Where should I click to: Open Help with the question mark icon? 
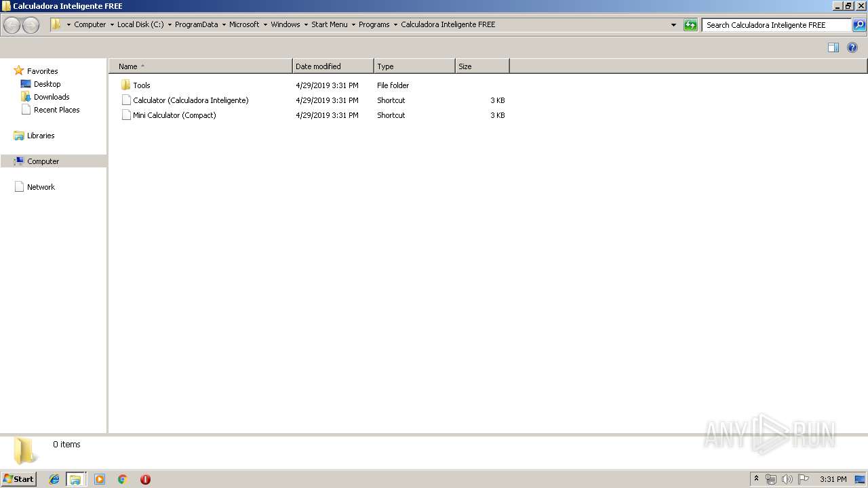point(852,47)
